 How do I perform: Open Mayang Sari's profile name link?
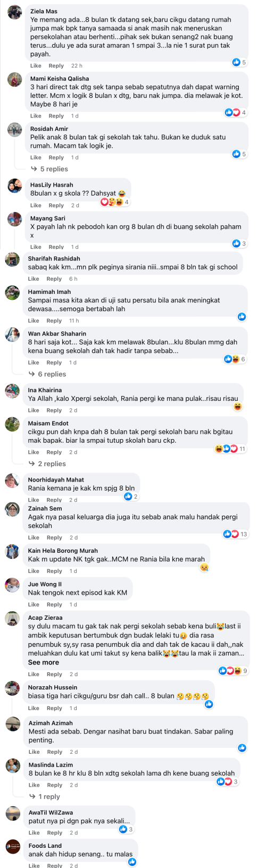pyautogui.click(x=48, y=218)
